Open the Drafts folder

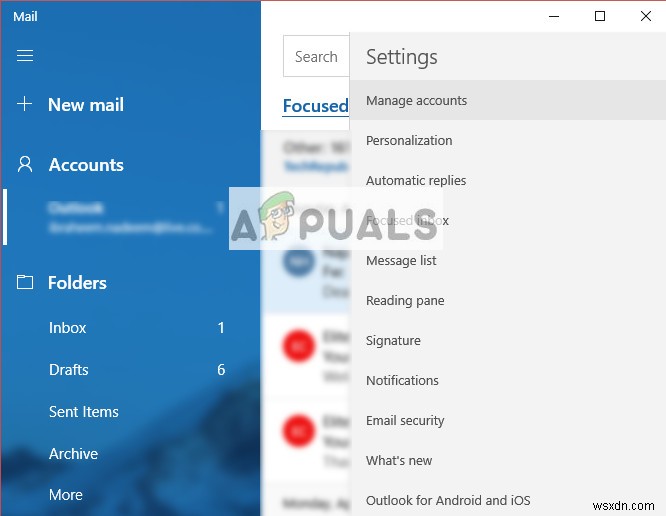coord(68,369)
